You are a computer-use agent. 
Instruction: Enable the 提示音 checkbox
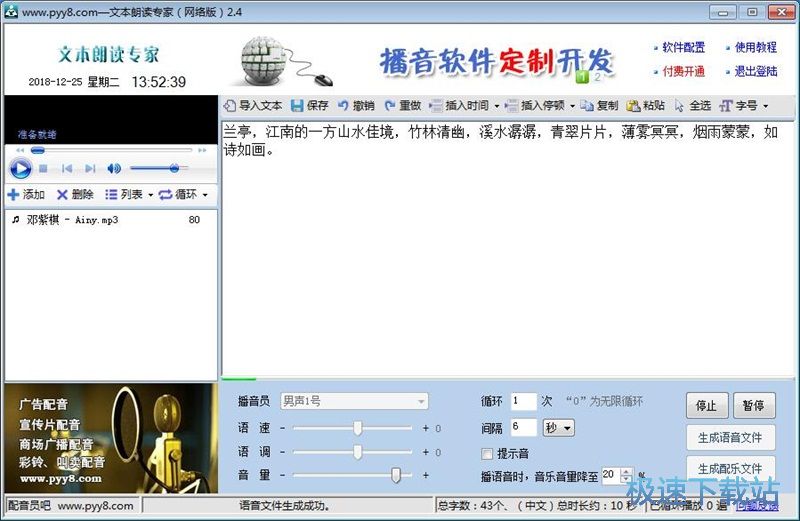point(487,454)
